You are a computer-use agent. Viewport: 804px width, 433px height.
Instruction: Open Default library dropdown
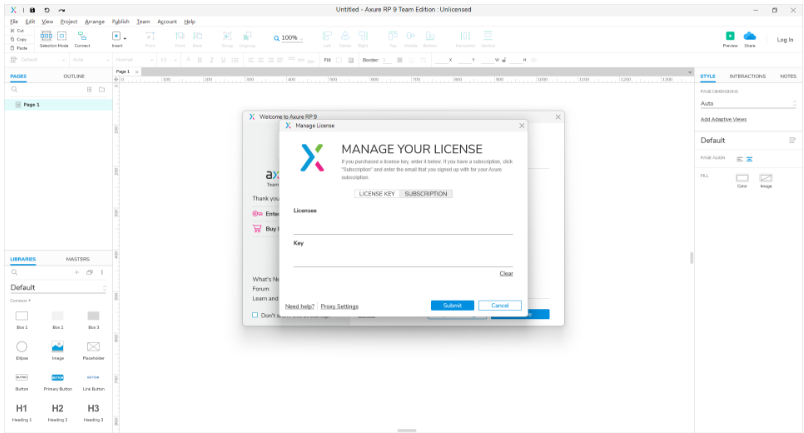tap(58, 288)
